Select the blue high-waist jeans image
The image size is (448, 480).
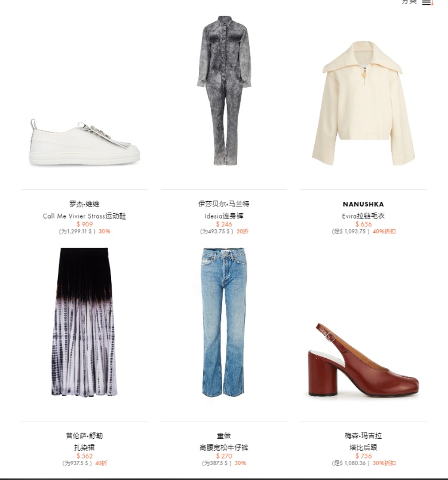[223, 322]
